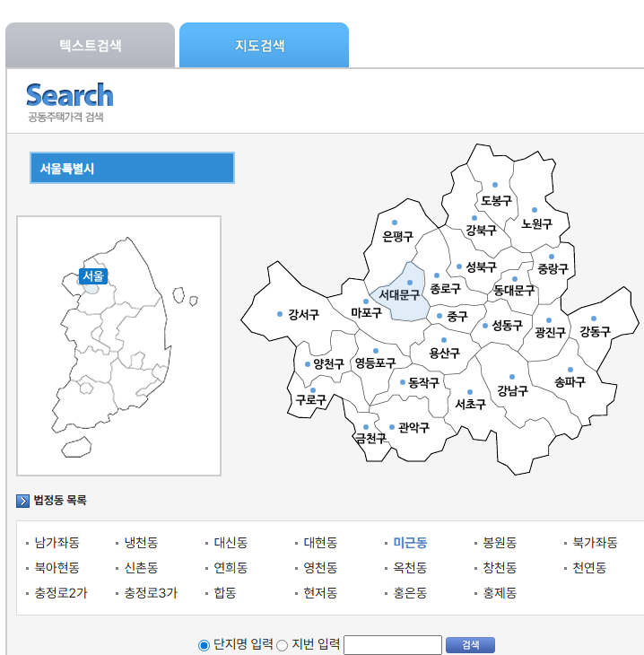Image resolution: width=644 pixels, height=655 pixels.
Task: Click highlighted 서대문구 district
Action: click(x=399, y=295)
